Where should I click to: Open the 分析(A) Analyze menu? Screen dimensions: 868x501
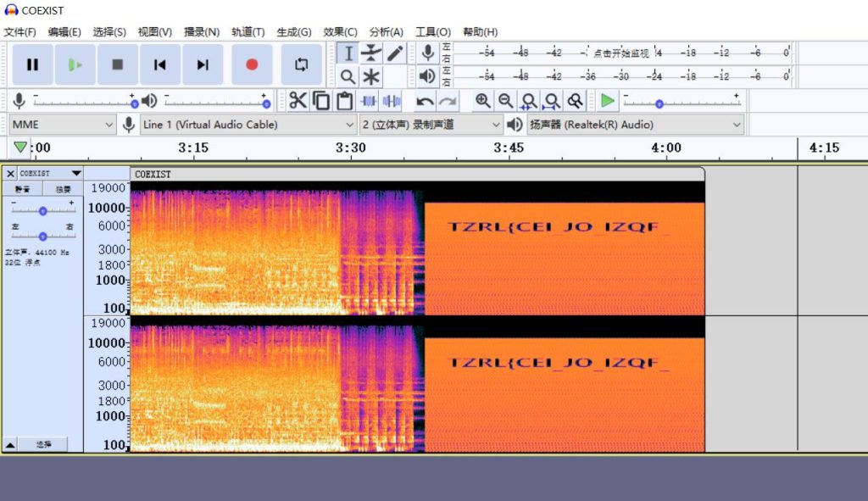pyautogui.click(x=386, y=32)
